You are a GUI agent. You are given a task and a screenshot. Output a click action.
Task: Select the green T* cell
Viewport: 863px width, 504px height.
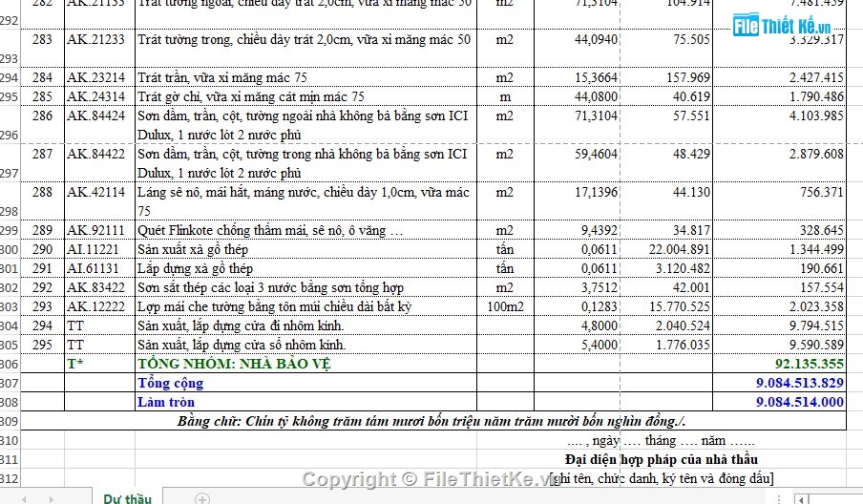[99, 364]
